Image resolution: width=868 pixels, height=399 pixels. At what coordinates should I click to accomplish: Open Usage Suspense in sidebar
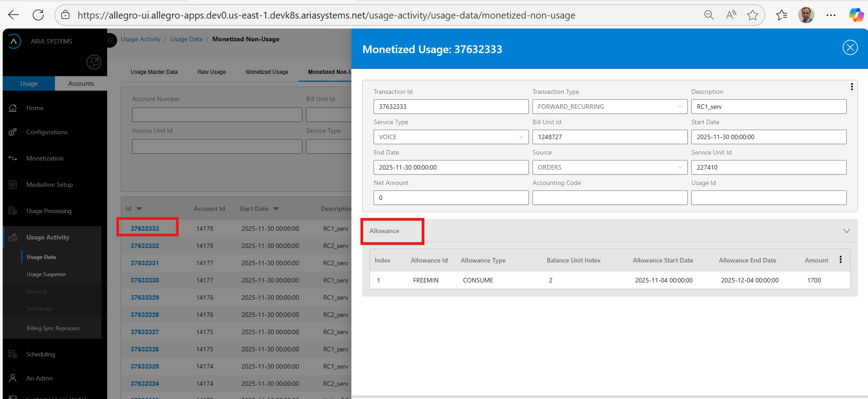[46, 274]
